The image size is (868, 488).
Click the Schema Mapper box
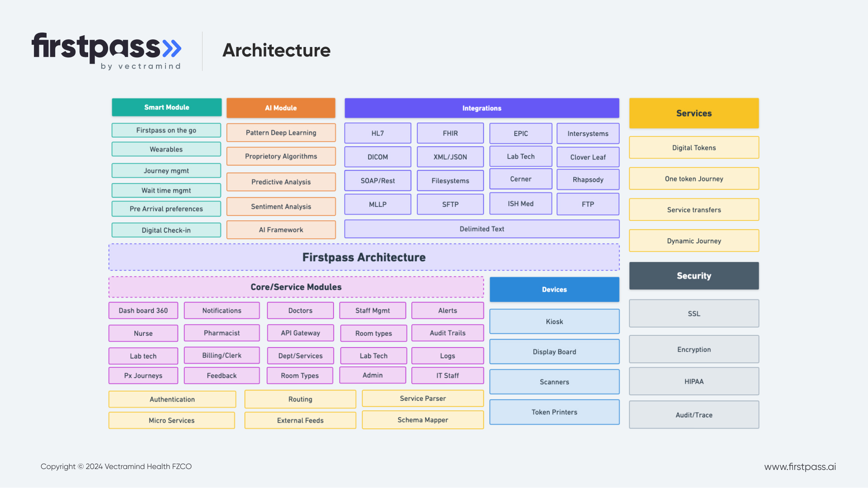[x=423, y=420]
